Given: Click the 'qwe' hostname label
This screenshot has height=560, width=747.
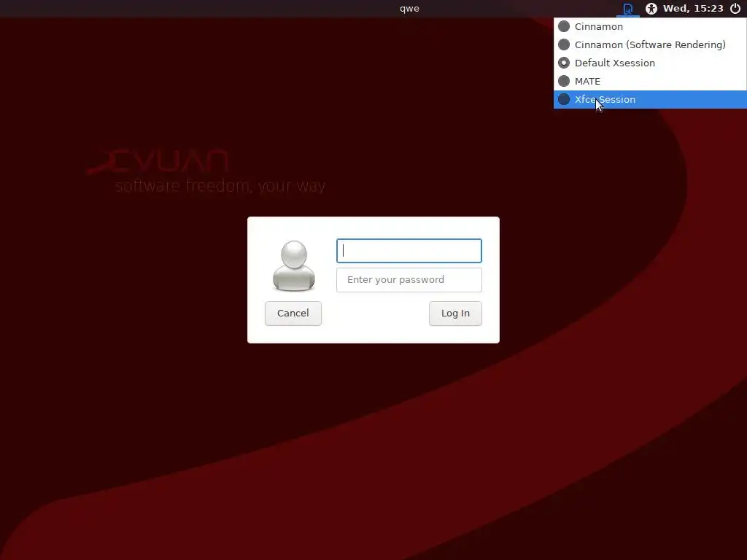Looking at the screenshot, I should coord(410,9).
